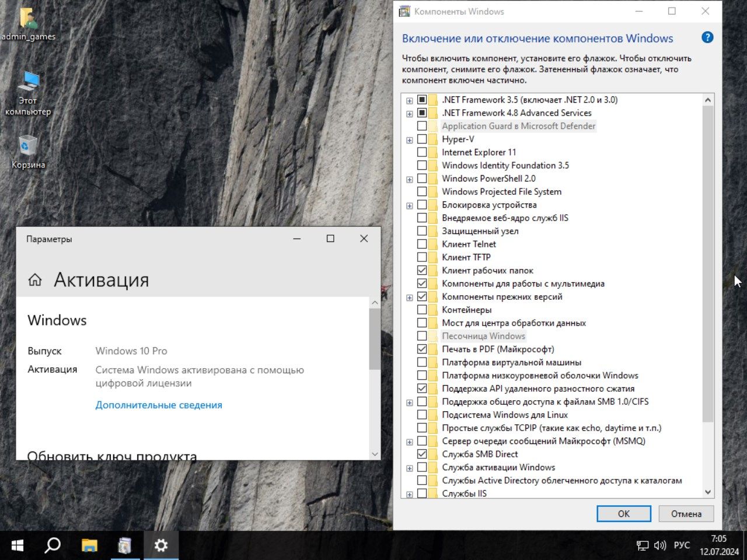Image resolution: width=747 pixels, height=560 pixels.
Task: Expand the .NET Framework 3.5 node
Action: pos(409,100)
